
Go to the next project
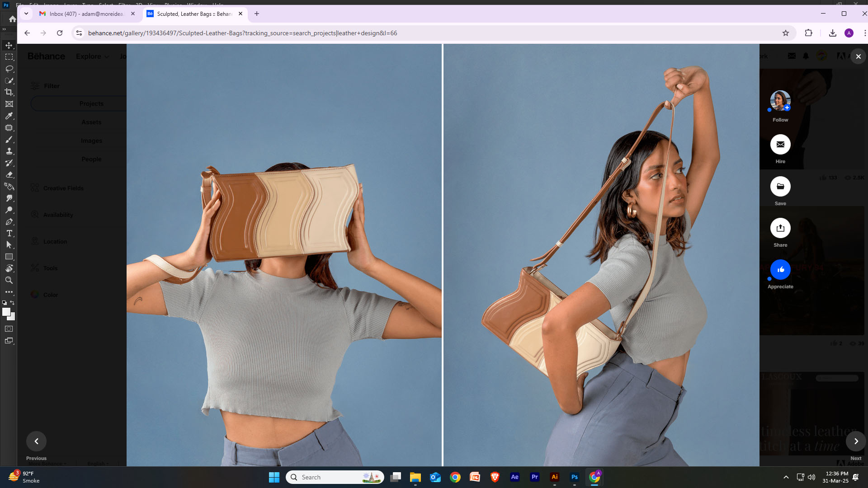coord(856,441)
